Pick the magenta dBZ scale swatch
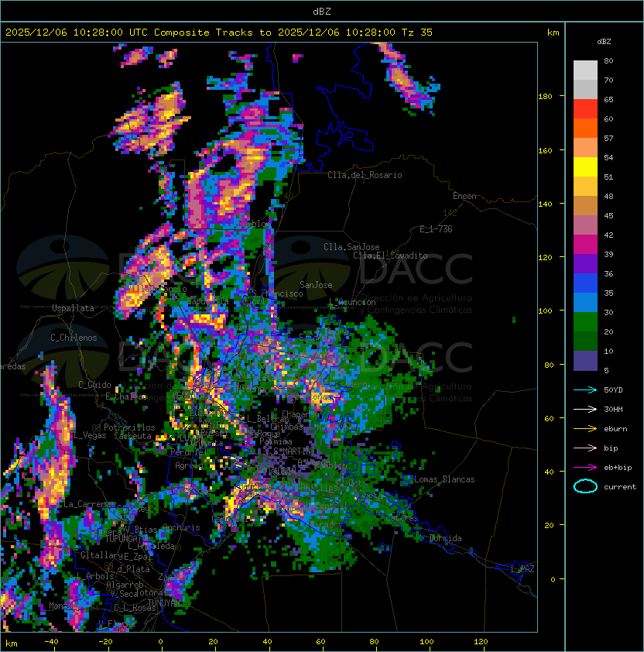The width and height of the screenshot is (644, 652). click(585, 245)
